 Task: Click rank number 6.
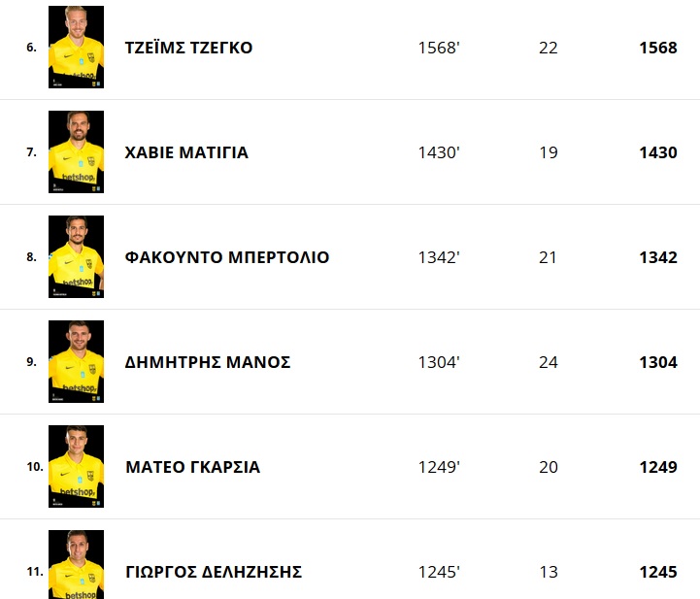pyautogui.click(x=31, y=48)
